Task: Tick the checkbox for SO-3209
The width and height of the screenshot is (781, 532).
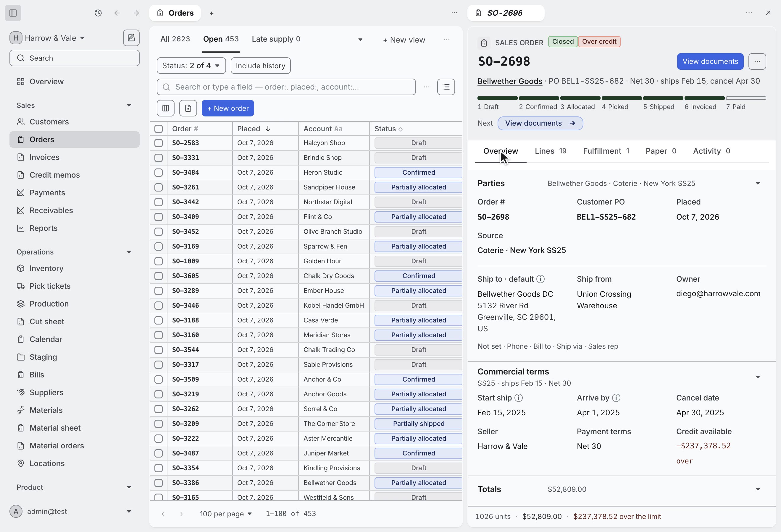Action: [159, 424]
